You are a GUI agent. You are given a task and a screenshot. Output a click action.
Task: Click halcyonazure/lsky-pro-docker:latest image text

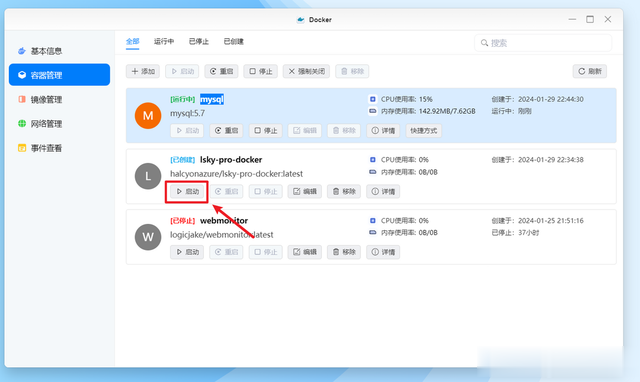point(236,174)
